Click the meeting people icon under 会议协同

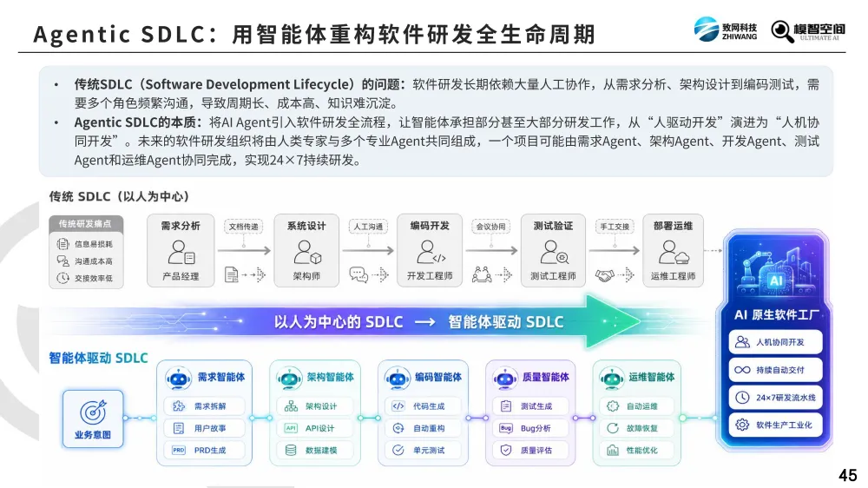pos(482,274)
